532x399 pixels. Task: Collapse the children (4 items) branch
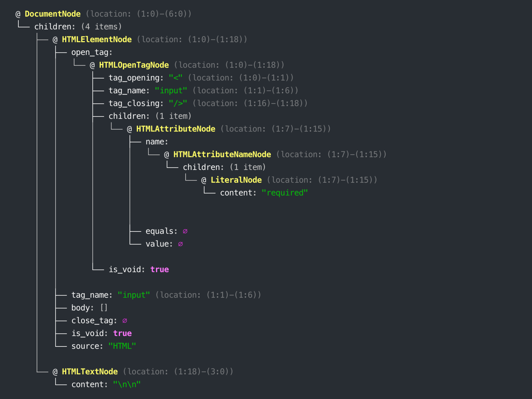77,26
